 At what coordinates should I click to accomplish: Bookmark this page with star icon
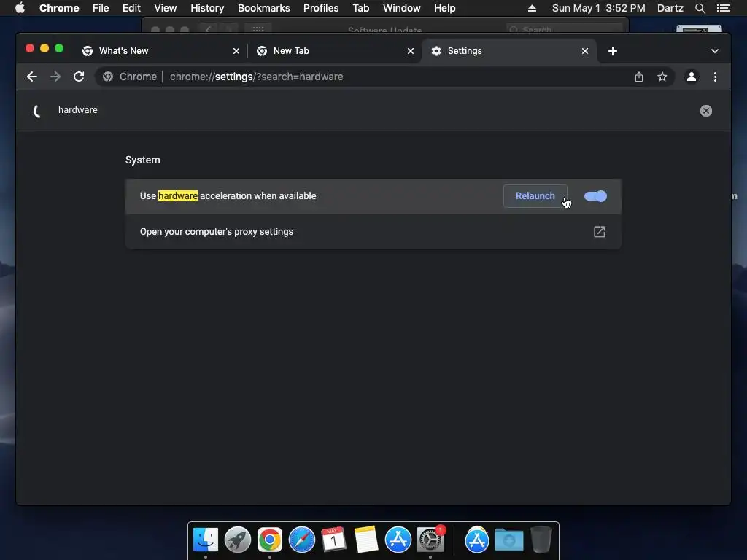click(662, 77)
